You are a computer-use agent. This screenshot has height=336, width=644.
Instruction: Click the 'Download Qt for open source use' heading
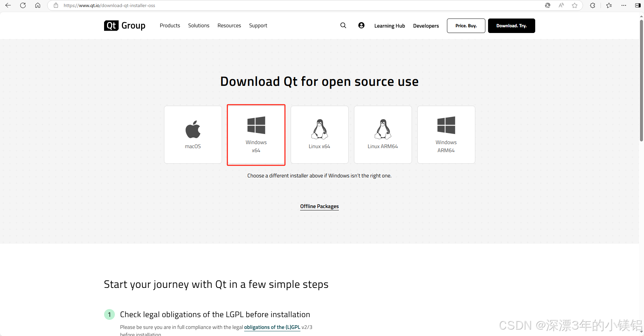point(319,81)
